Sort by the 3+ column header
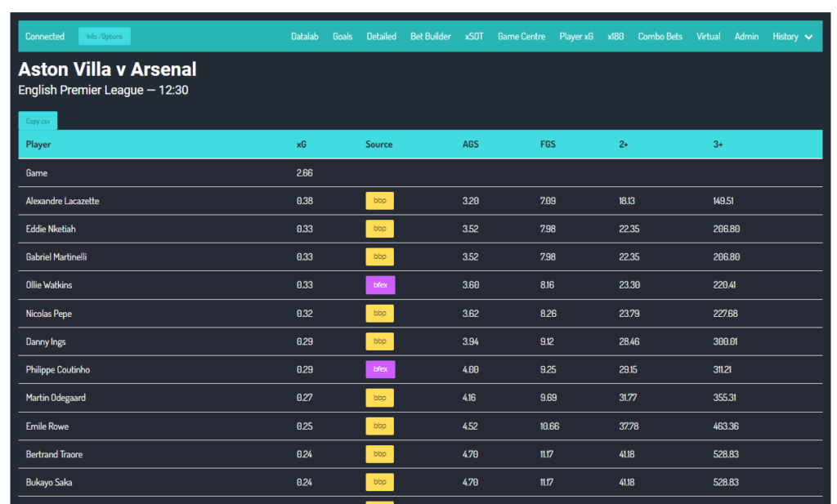Viewport: 837px width, 504px height. (718, 145)
